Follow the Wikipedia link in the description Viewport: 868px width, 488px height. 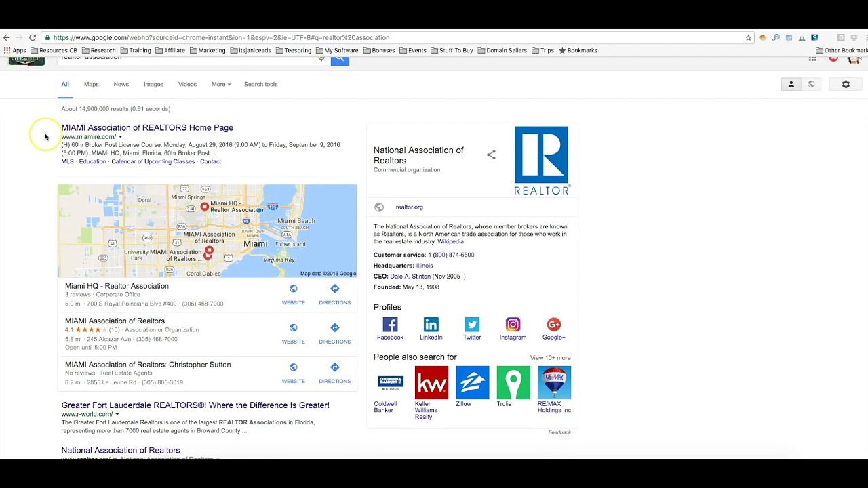click(450, 242)
